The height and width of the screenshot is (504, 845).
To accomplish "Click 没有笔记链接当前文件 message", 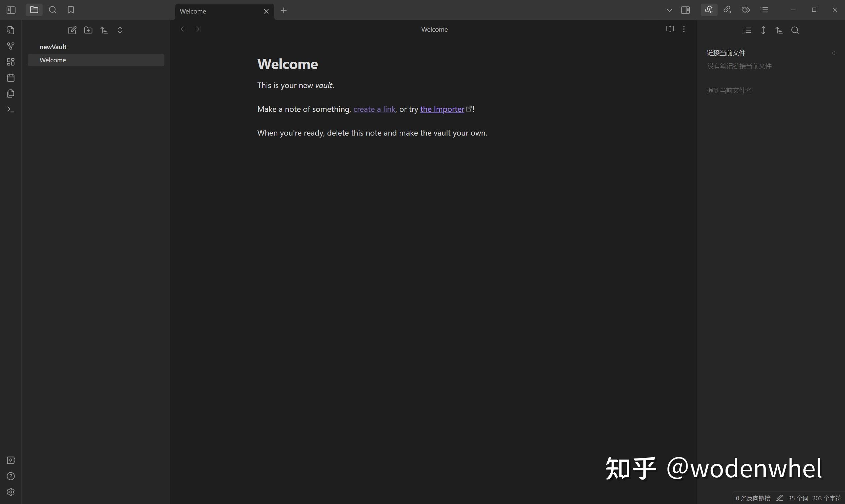I will (739, 66).
